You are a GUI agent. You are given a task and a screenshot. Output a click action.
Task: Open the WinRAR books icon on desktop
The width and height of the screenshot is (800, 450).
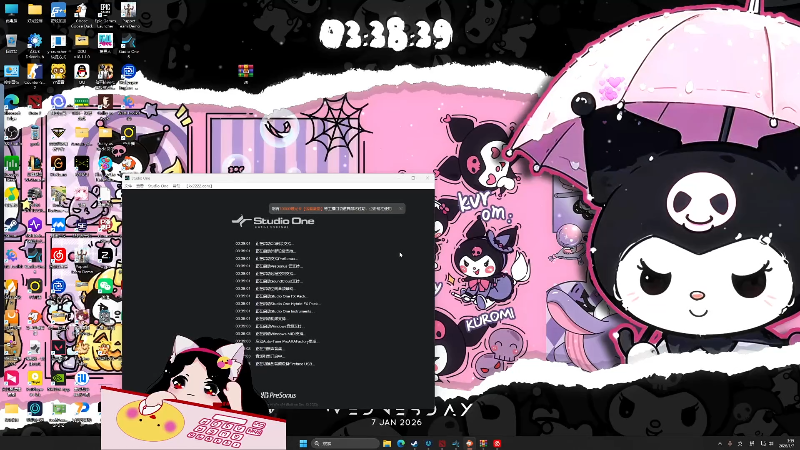(245, 71)
